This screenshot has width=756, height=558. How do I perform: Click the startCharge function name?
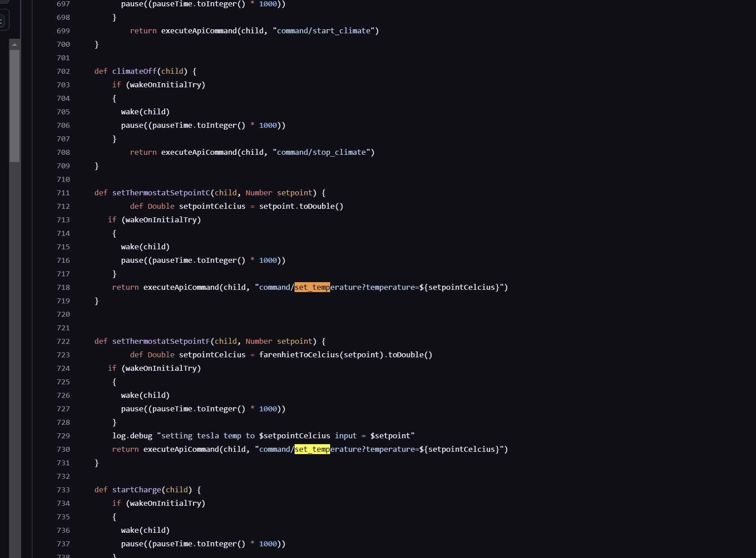point(137,490)
